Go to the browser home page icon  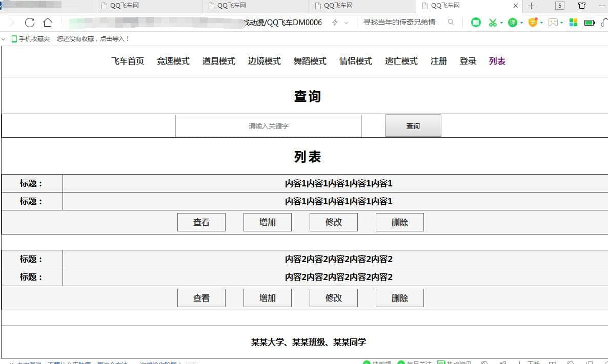[48, 23]
